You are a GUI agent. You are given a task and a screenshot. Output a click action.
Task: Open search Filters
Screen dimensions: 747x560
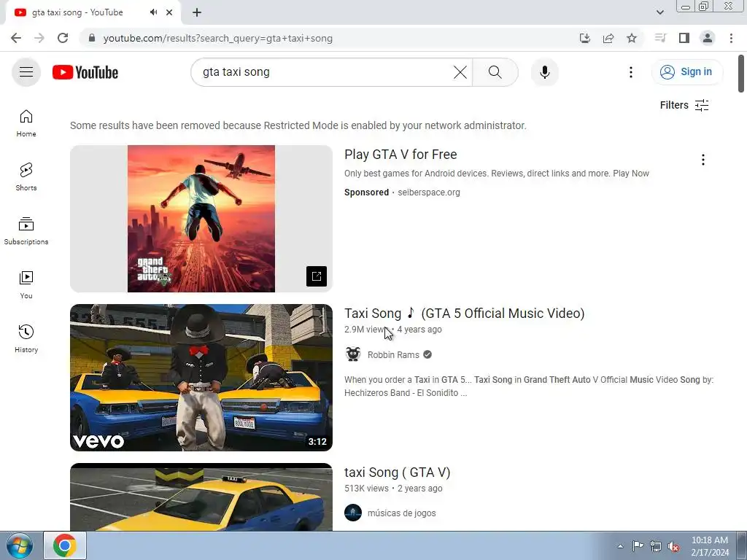(684, 105)
